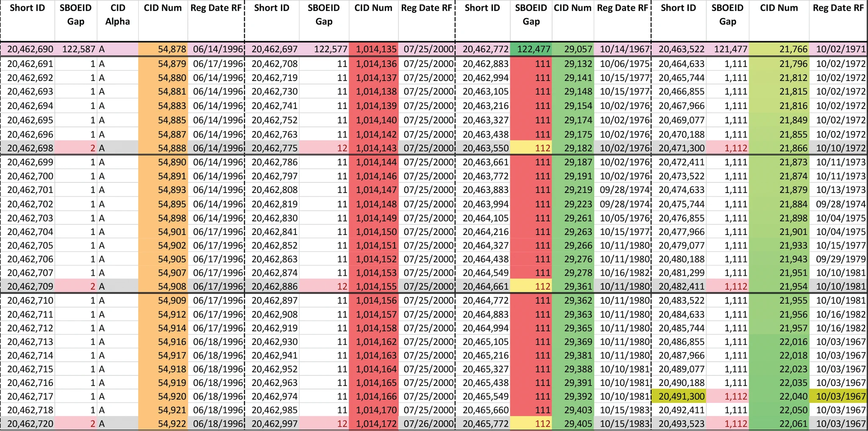Select the gap value 121,477
Screen dimensions: 868x431
(728, 49)
